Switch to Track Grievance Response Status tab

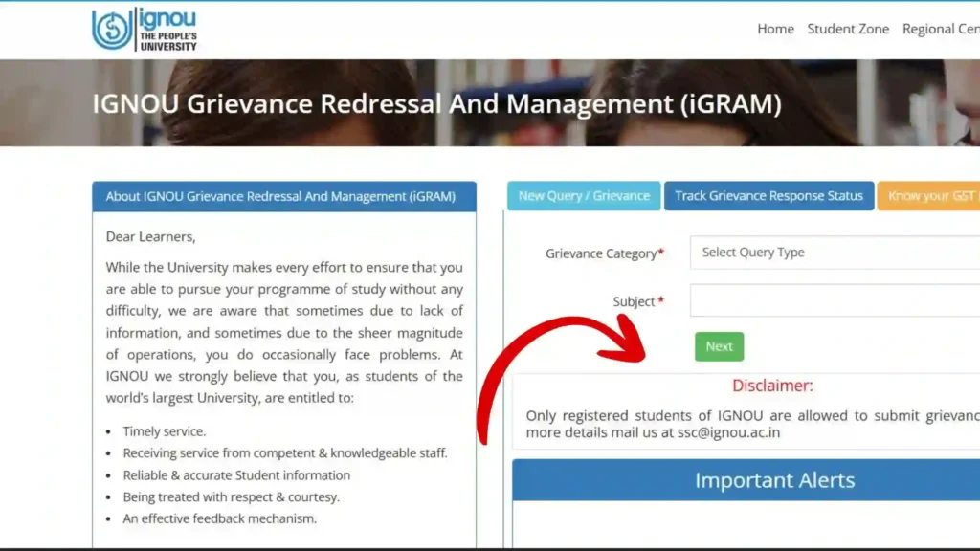(768, 195)
